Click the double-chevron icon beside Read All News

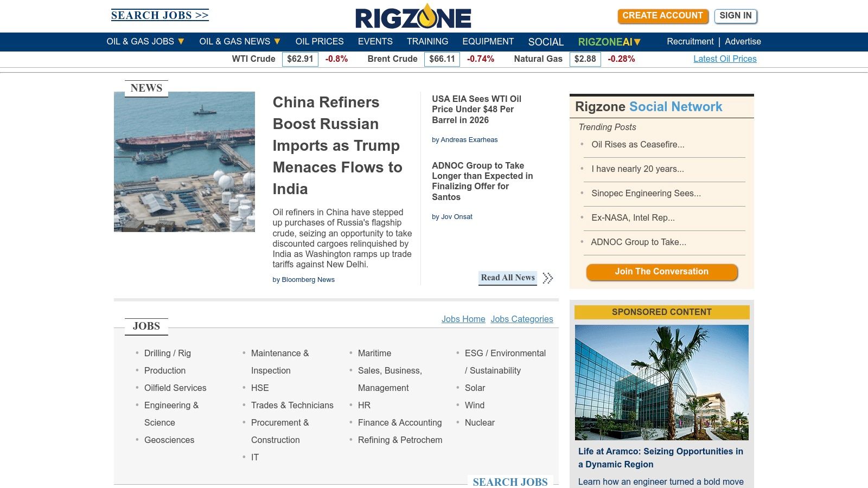click(548, 278)
